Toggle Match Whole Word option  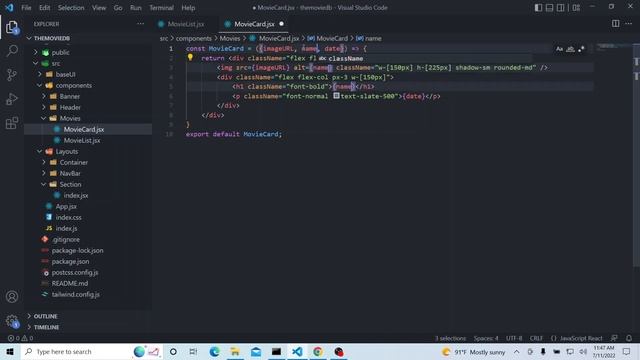point(570,49)
